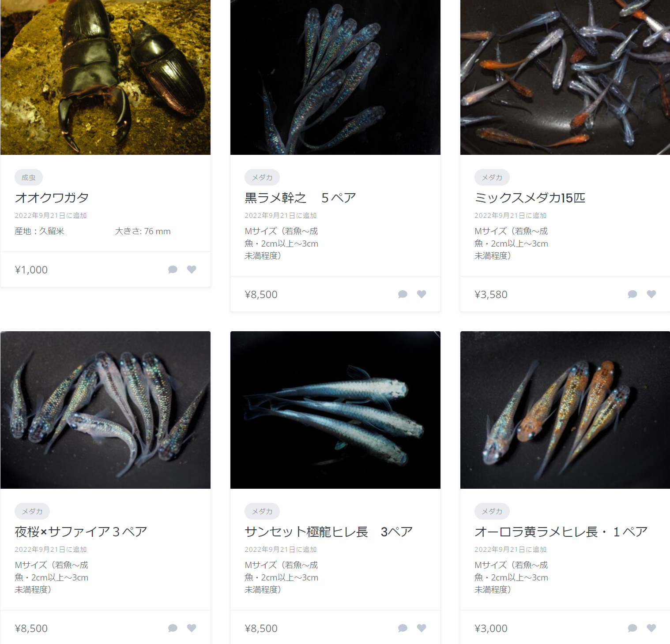Open the orange オーロラ黄ラメ medaka photo
670x644 pixels.
tap(565, 410)
